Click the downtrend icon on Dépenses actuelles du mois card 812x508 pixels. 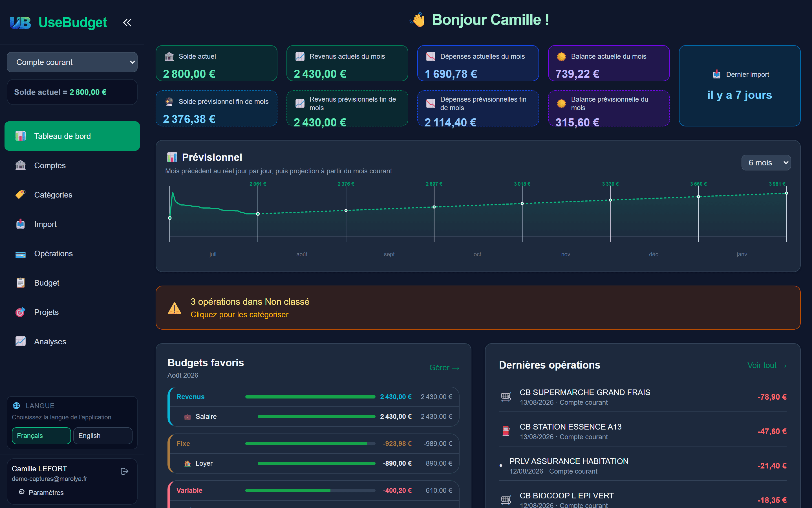(431, 56)
